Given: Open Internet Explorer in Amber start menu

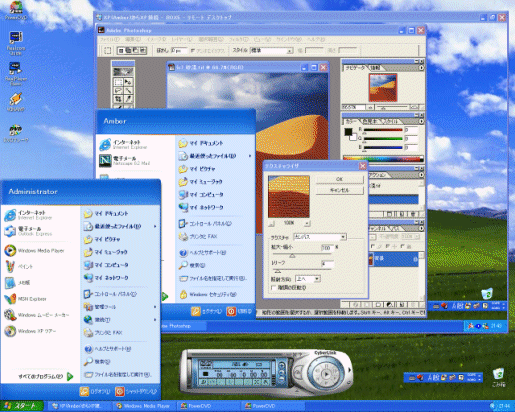Looking at the screenshot, I should pyautogui.click(x=123, y=144).
